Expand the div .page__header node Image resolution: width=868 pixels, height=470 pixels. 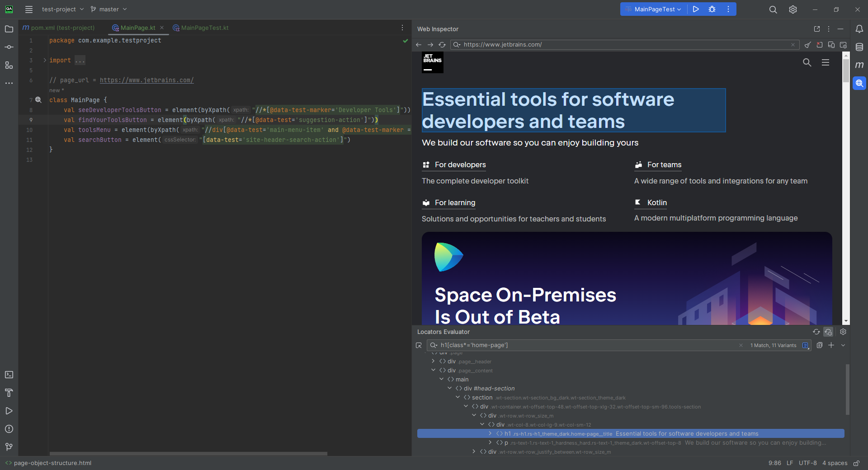pyautogui.click(x=434, y=361)
